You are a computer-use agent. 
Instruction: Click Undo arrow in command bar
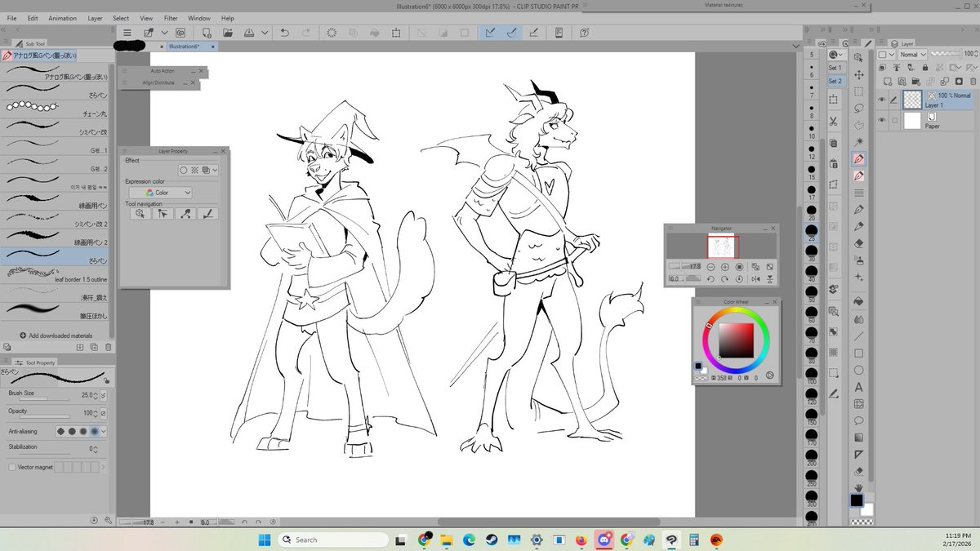[x=284, y=33]
